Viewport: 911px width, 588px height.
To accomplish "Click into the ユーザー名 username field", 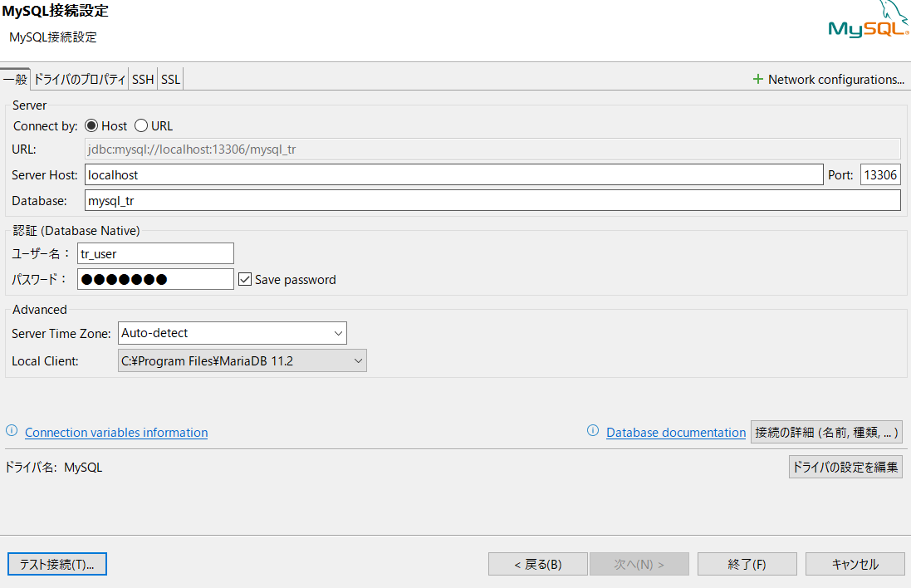I will click(155, 254).
